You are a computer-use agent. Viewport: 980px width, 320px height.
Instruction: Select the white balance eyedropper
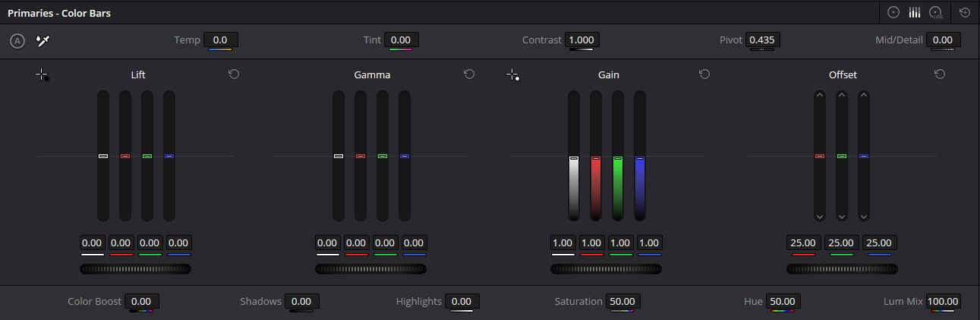pos(43,40)
